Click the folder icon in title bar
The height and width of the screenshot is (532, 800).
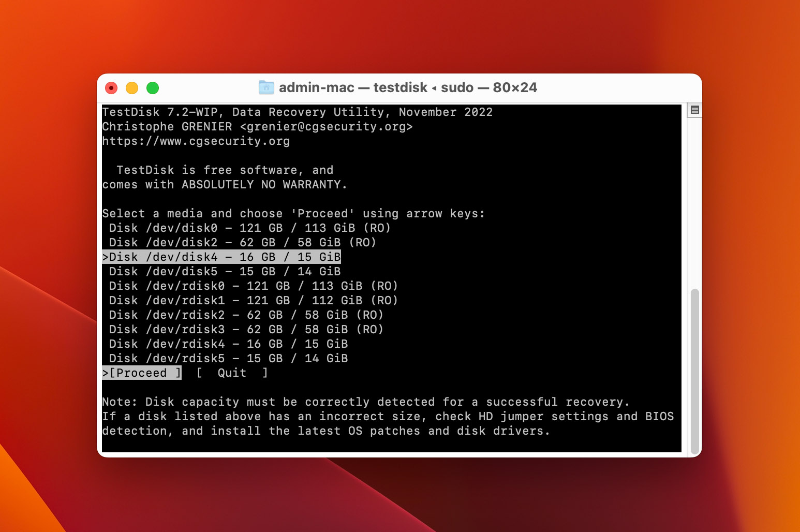pyautogui.click(x=266, y=87)
